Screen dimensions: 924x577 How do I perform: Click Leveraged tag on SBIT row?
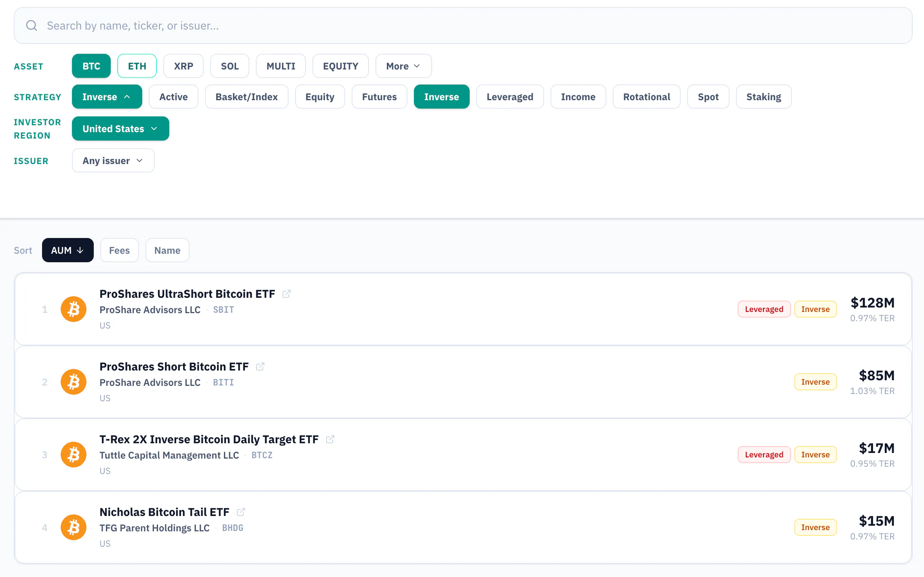pos(764,309)
